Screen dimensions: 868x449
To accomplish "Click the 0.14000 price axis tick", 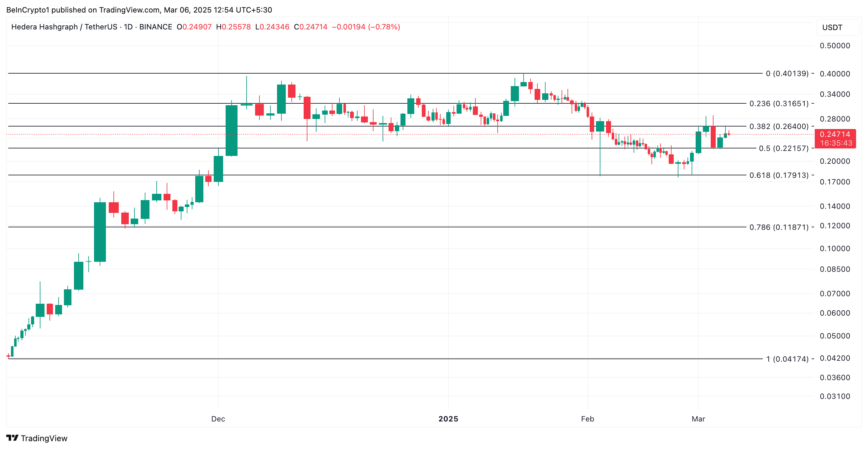I will (835, 206).
